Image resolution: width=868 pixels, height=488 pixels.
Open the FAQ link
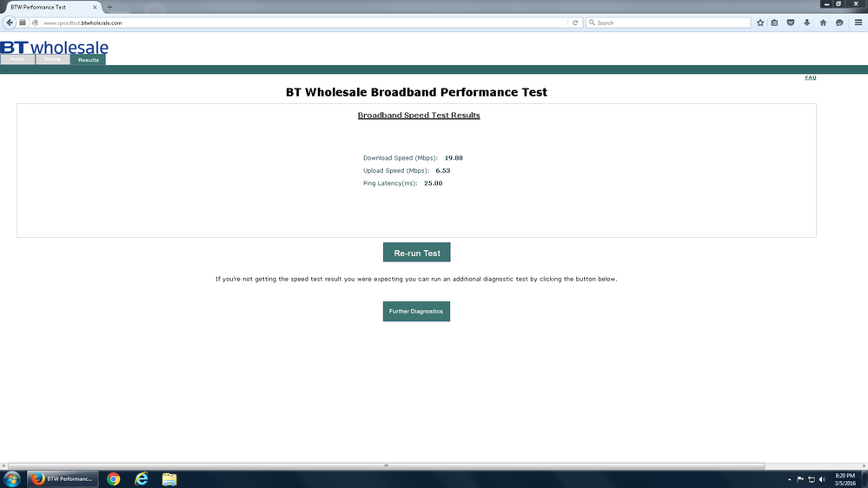coord(811,77)
